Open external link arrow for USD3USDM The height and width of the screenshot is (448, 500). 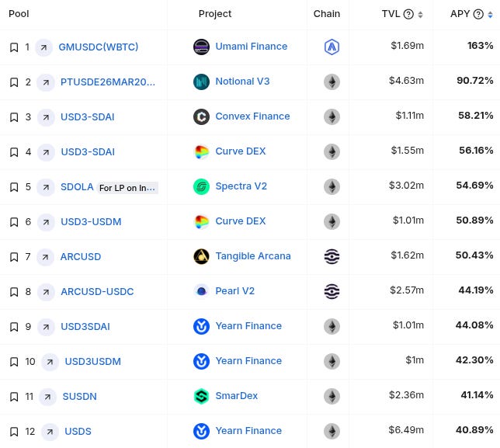50,362
